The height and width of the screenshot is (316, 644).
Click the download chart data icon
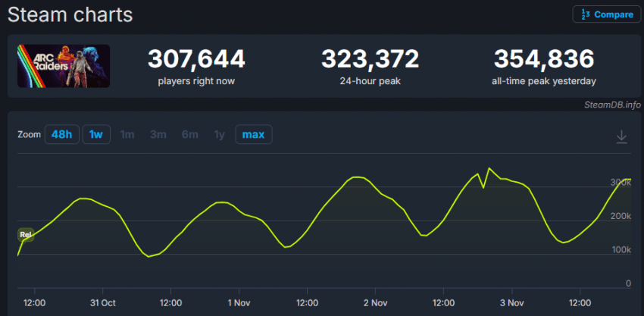621,136
